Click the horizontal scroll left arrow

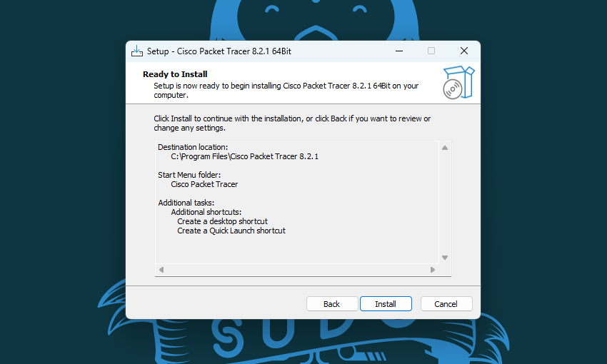tap(161, 270)
